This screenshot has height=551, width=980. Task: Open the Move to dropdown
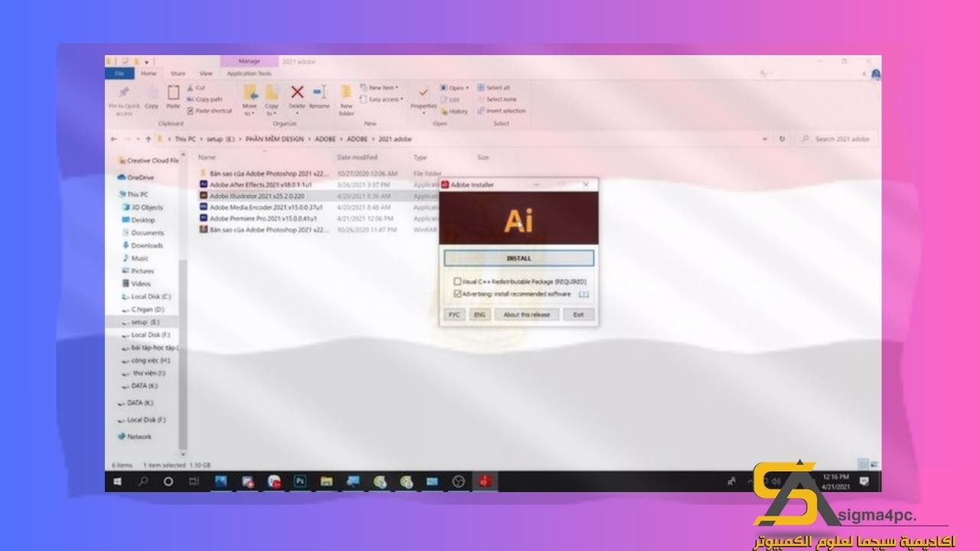click(250, 100)
